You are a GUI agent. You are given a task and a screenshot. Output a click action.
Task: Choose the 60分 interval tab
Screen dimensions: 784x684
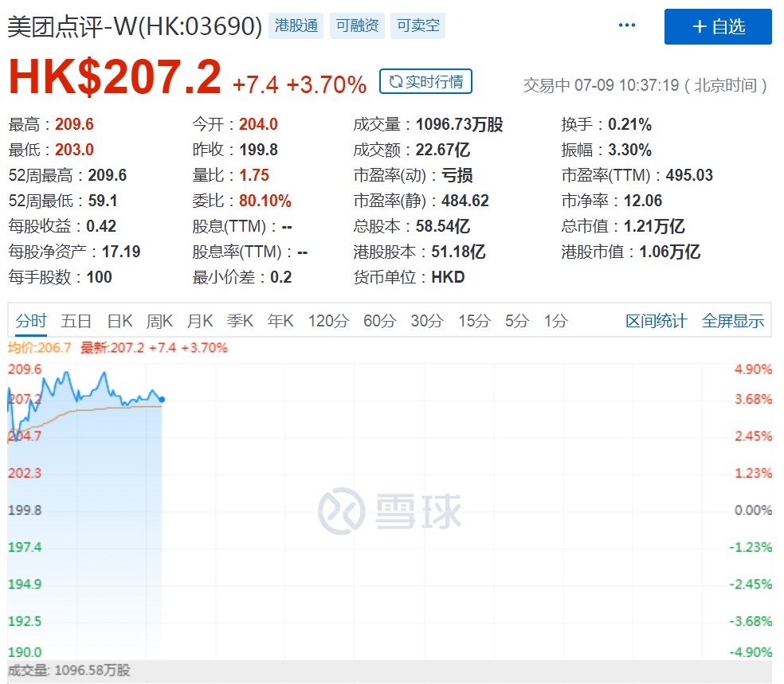tap(379, 321)
